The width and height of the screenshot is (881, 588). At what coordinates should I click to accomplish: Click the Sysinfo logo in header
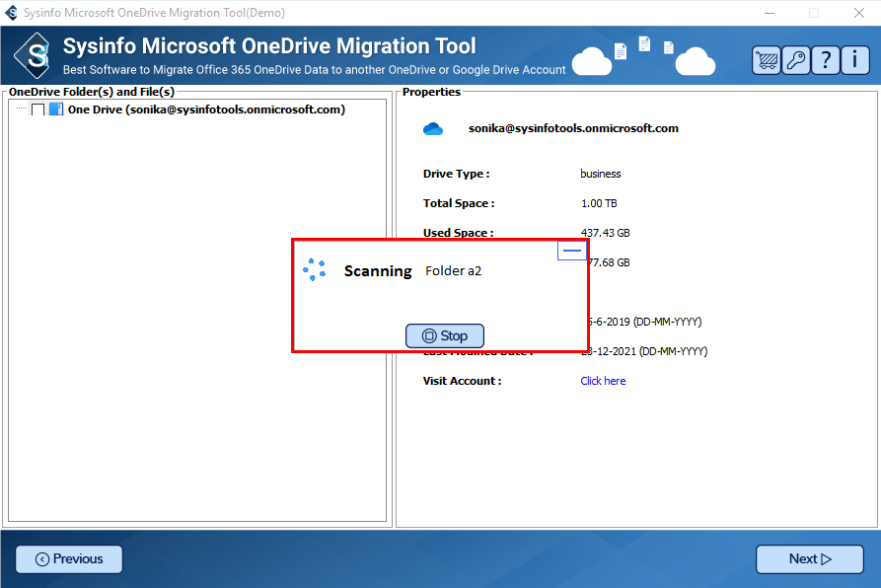(33, 55)
